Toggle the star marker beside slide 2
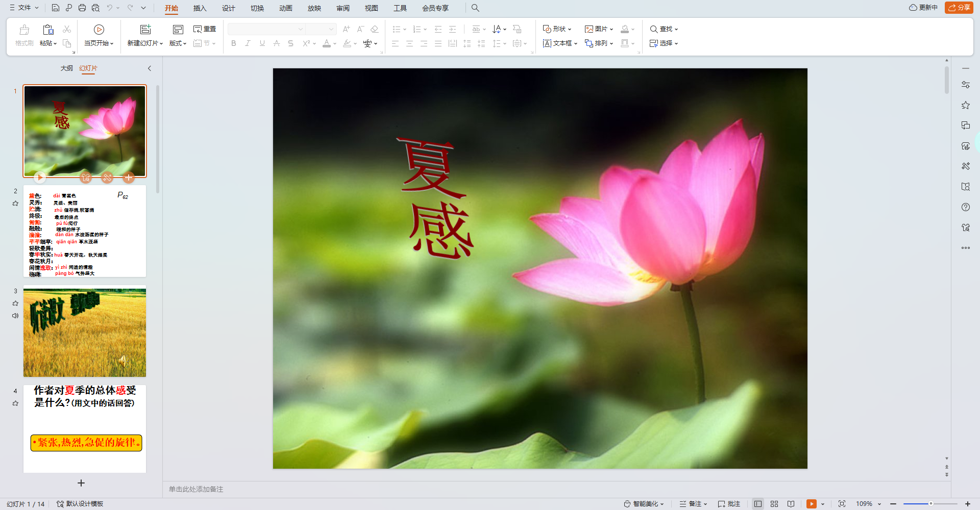 tap(15, 203)
